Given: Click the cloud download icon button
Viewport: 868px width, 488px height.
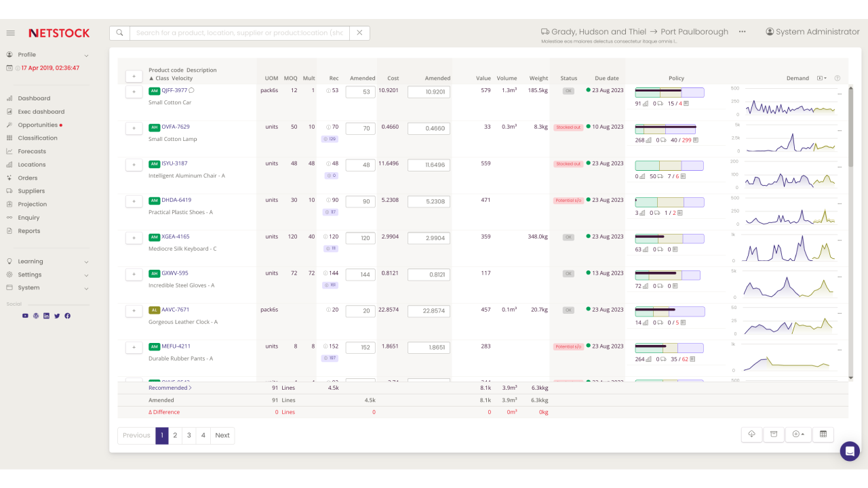Looking at the screenshot, I should [752, 434].
